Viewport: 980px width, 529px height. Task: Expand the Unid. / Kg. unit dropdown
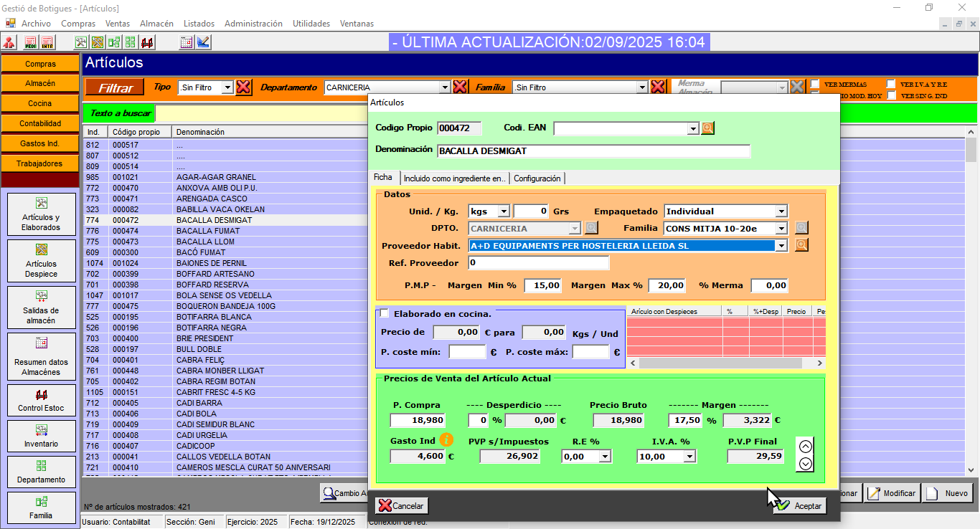click(503, 211)
